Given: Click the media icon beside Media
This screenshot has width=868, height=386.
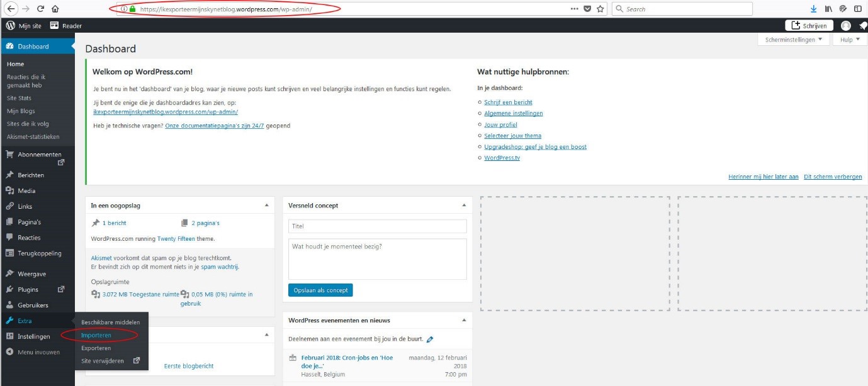Looking at the screenshot, I should click(x=9, y=190).
